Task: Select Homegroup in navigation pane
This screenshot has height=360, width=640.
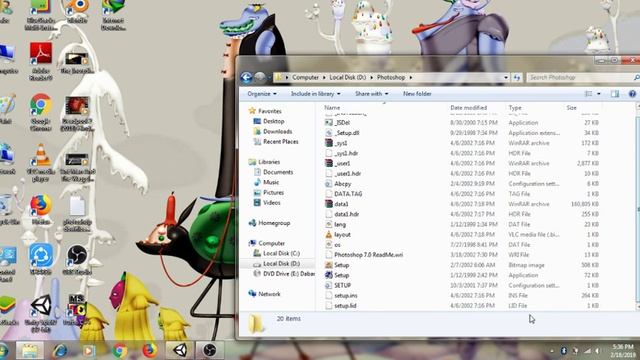Action: coord(274,223)
